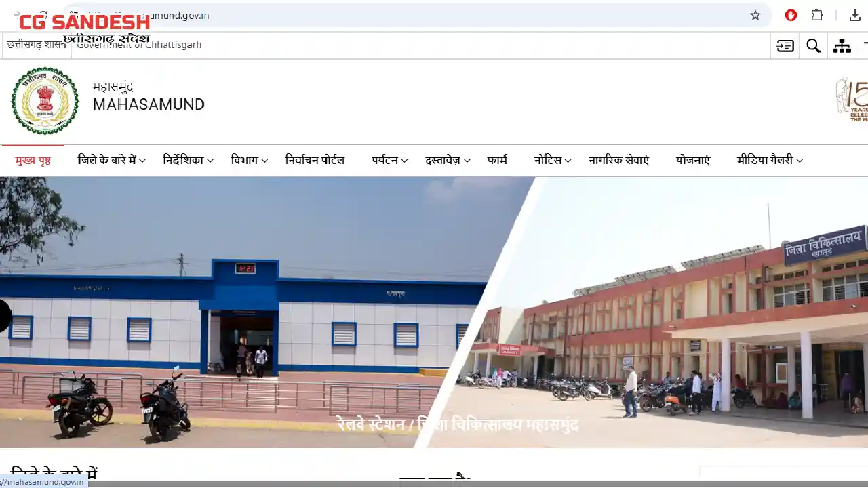Expand the जिले के बारे में menu
868x488 pixels.
(x=112, y=161)
